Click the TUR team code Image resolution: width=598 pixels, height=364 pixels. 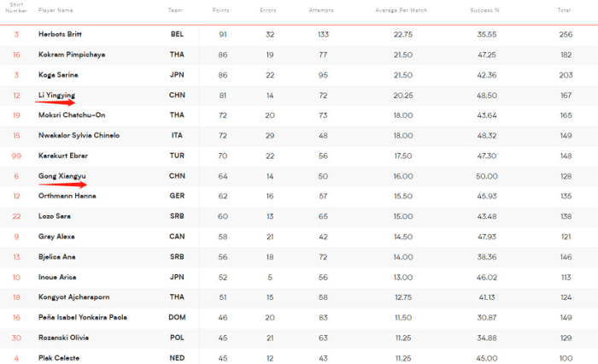coord(177,156)
